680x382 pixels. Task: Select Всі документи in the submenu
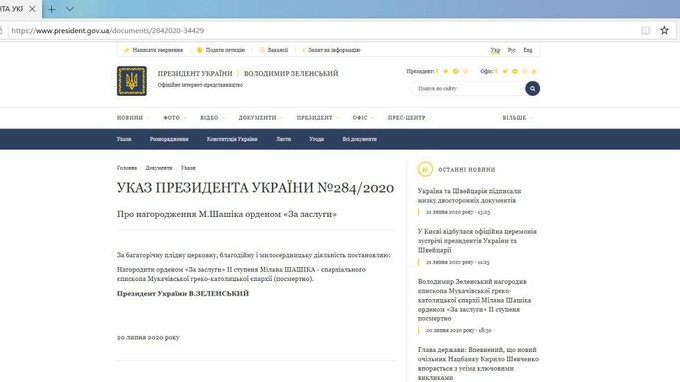pyautogui.click(x=360, y=139)
